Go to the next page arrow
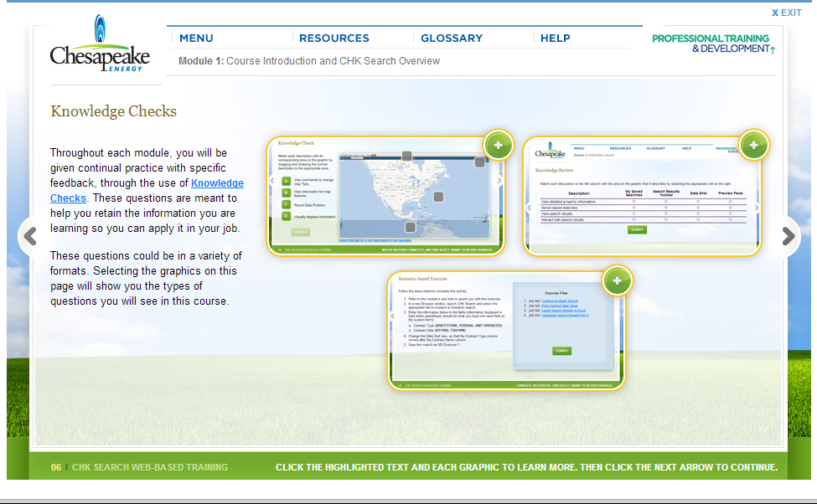The height and width of the screenshot is (504, 817). (x=788, y=236)
